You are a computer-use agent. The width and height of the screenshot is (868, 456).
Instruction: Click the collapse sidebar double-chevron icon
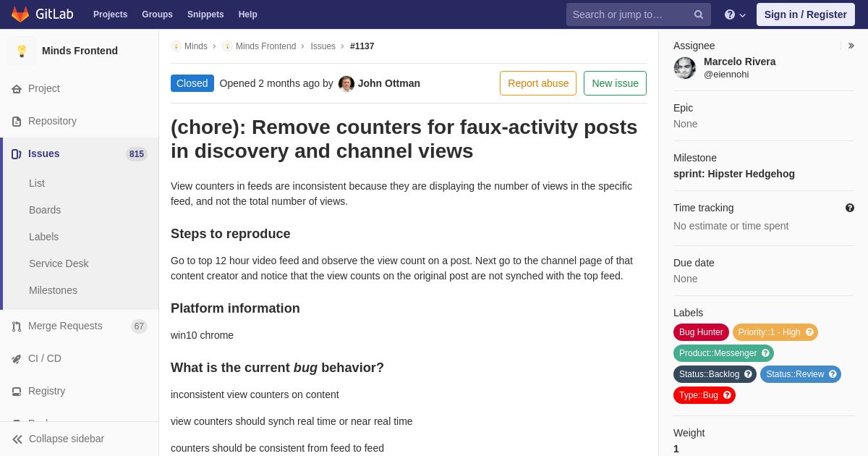[x=17, y=439]
